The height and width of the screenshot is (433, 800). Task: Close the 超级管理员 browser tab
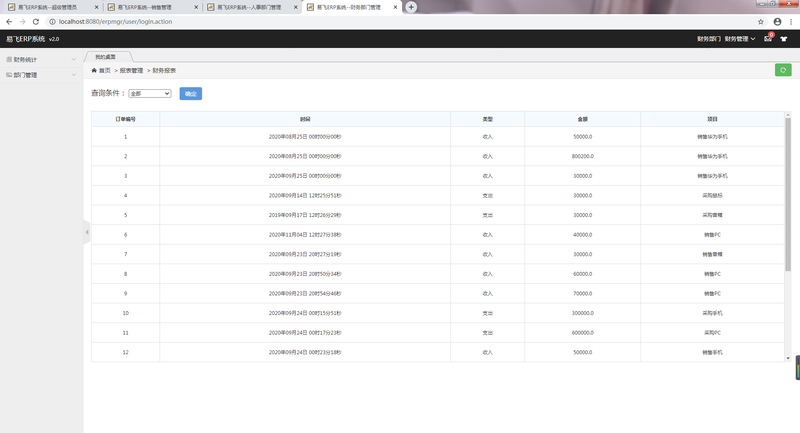point(96,7)
